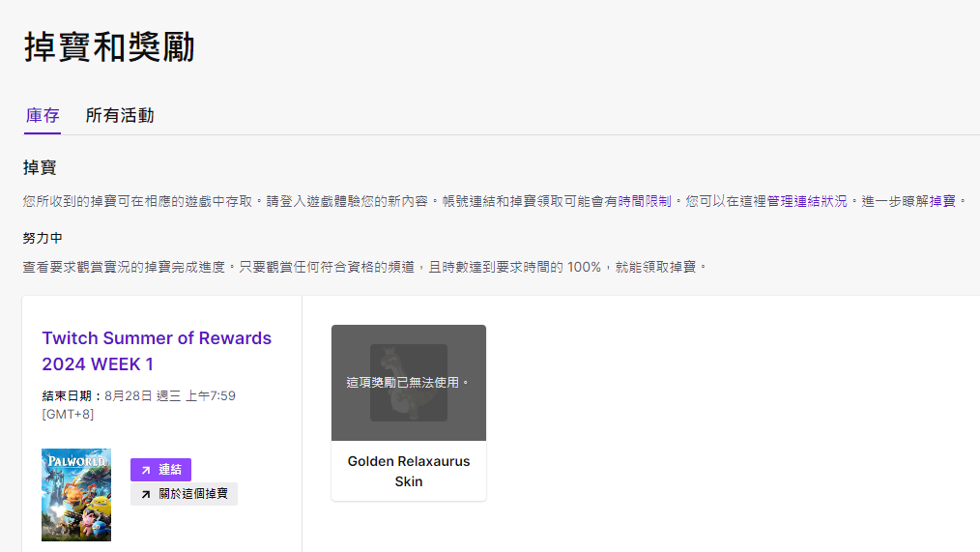The width and height of the screenshot is (980, 552).
Task: Click the [GMT+8] timezone text
Action: (68, 414)
